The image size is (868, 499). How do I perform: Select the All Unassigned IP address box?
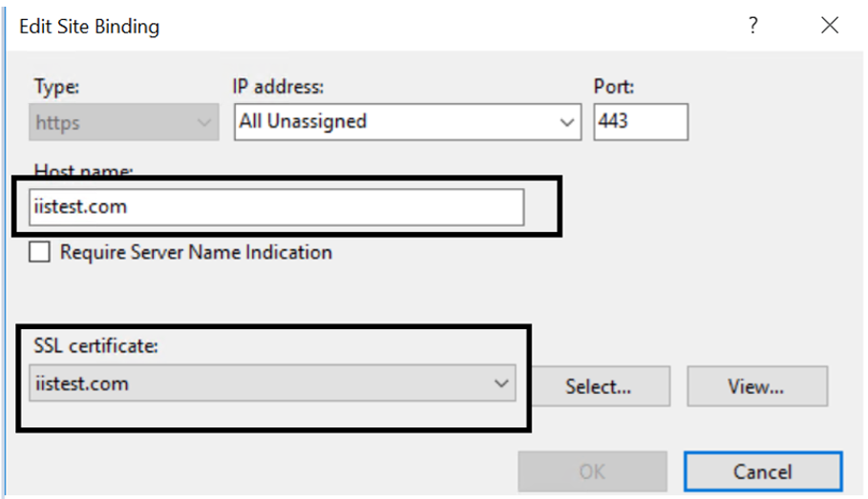click(408, 122)
